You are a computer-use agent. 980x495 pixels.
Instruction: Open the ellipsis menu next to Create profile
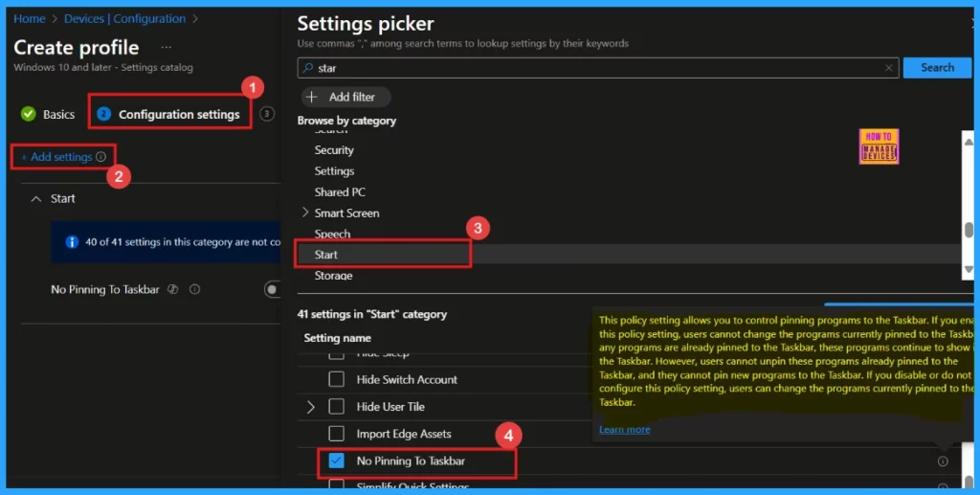click(167, 48)
